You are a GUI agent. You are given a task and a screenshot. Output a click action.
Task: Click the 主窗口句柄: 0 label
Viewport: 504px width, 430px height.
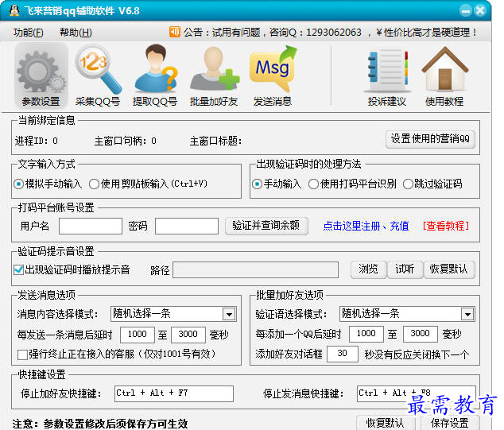(126, 141)
